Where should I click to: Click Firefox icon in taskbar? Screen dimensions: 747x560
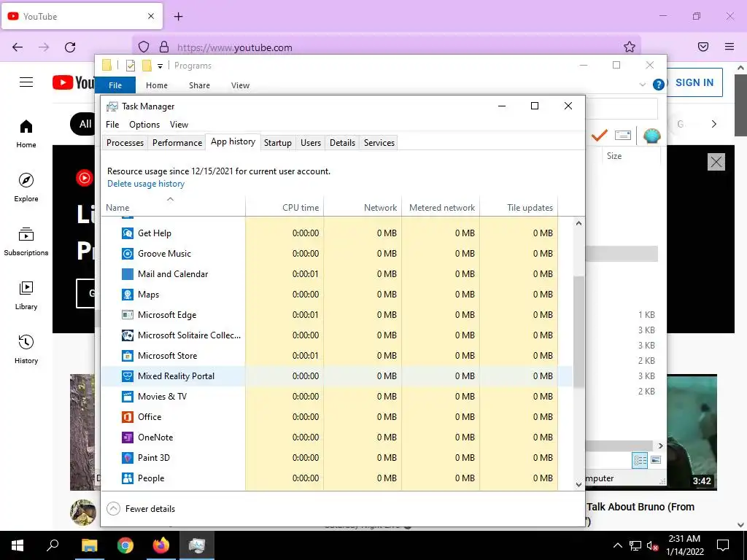tap(161, 545)
